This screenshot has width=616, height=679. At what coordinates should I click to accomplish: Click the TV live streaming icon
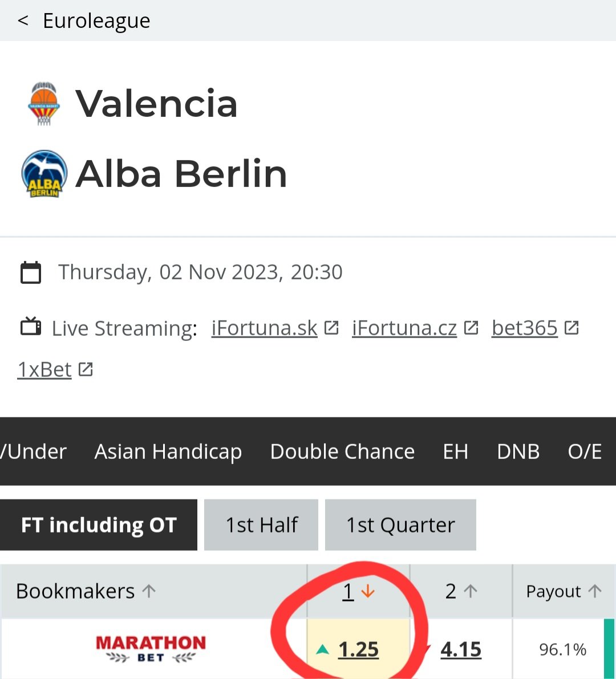tap(31, 327)
